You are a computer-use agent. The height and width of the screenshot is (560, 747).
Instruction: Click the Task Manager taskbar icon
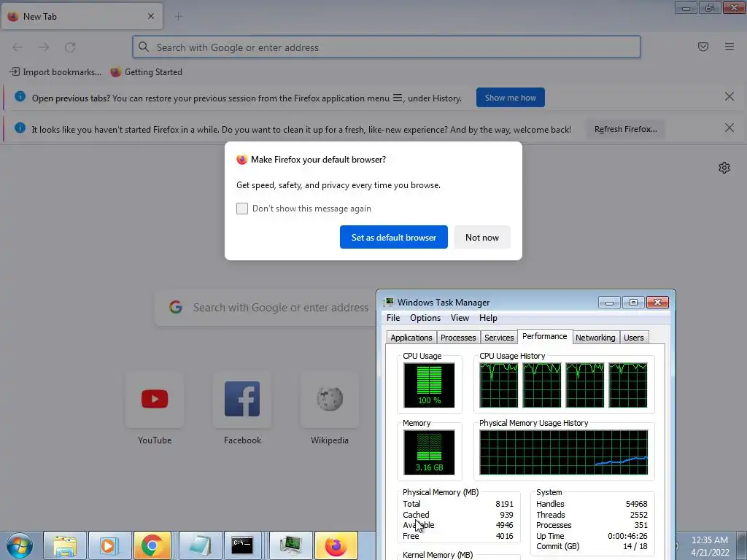click(290, 545)
